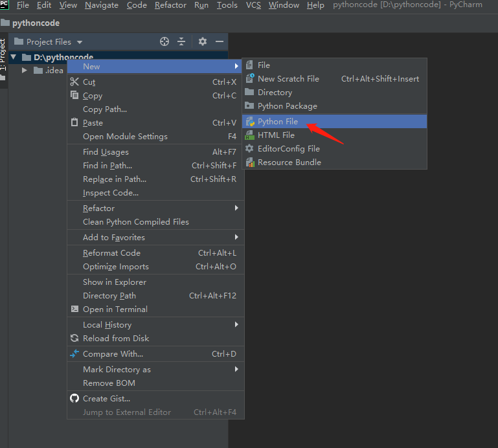
Task: Click the scratch file icon in submenu
Action: coord(250,78)
